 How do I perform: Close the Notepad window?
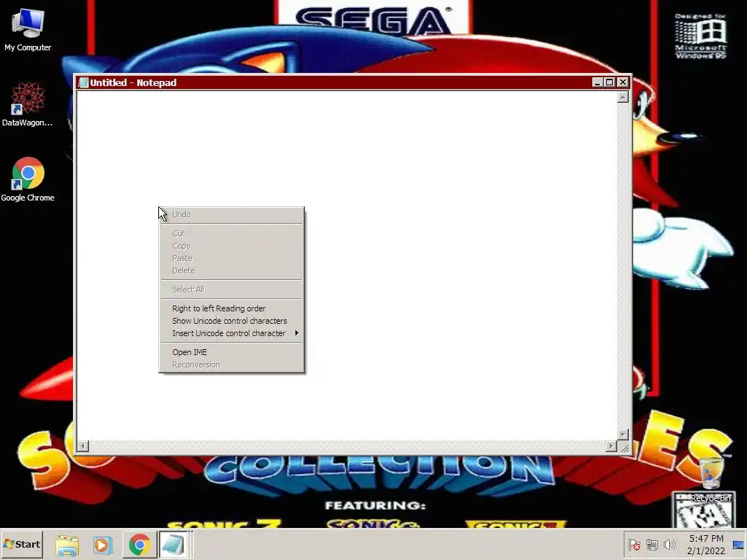click(x=623, y=82)
